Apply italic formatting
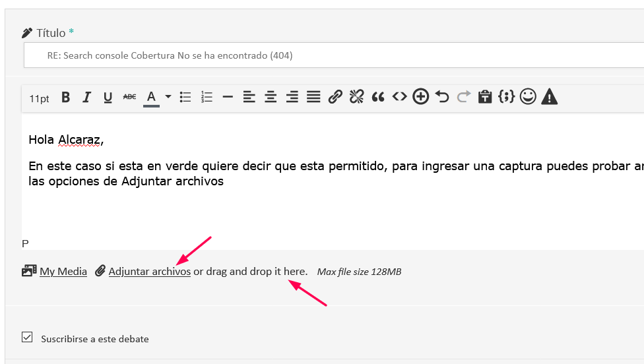644x364 pixels. coord(86,97)
